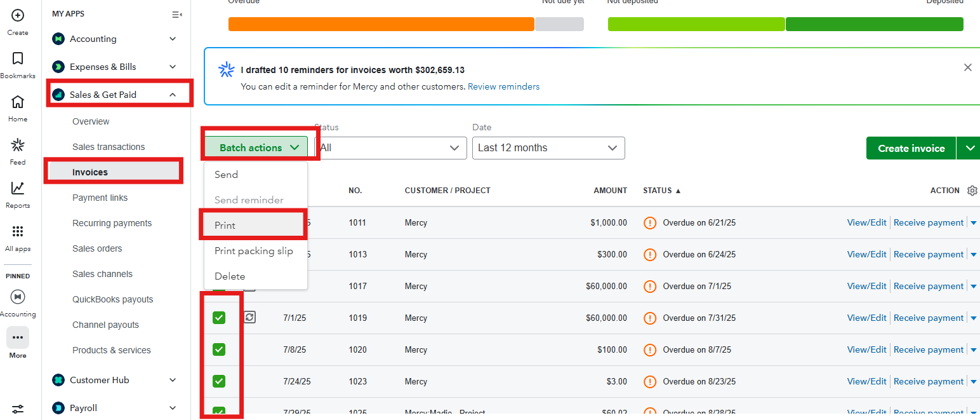Click Customer Hub app icon
Screen dimensions: 980x420
(x=58, y=380)
